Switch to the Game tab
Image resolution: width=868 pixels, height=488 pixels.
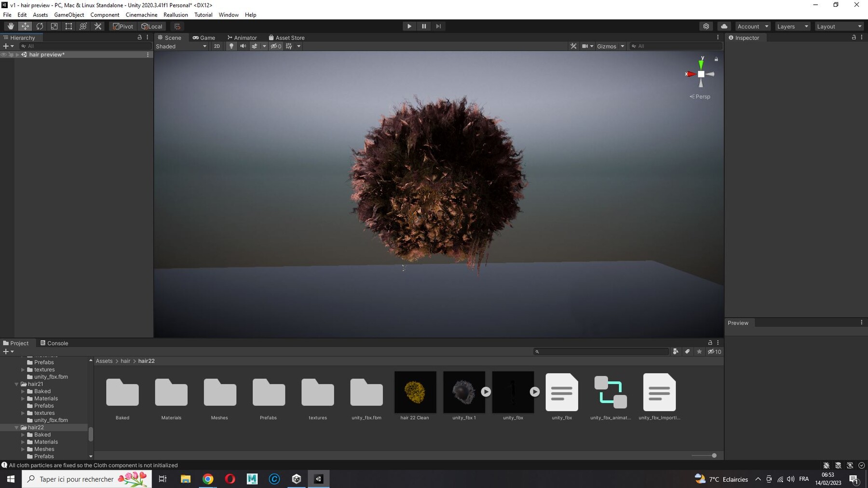204,38
